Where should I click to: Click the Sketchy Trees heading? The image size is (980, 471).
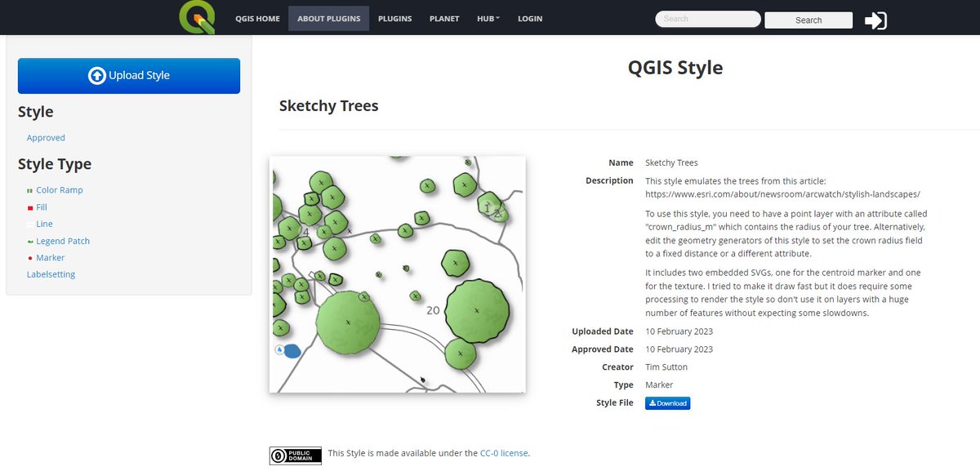click(x=329, y=105)
